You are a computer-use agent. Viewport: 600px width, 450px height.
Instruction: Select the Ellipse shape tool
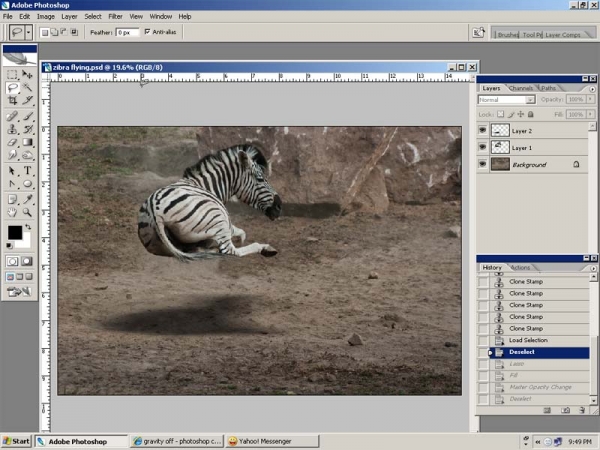[x=27, y=184]
